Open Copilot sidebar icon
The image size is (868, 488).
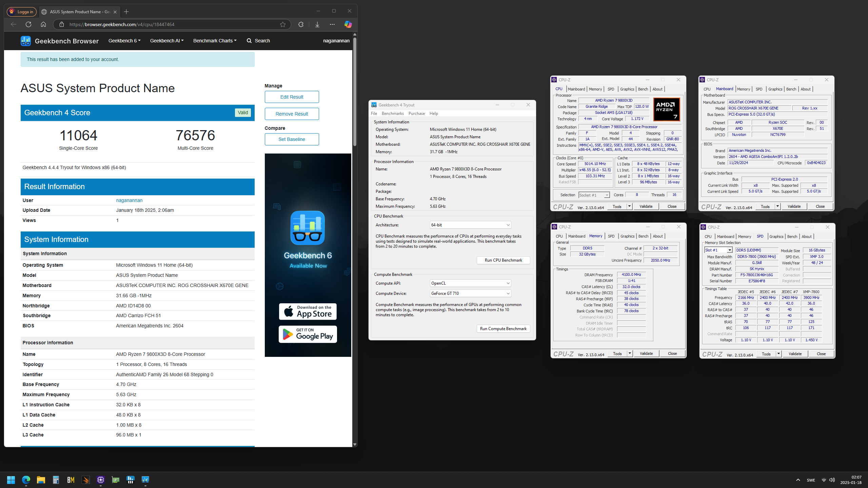coord(348,24)
